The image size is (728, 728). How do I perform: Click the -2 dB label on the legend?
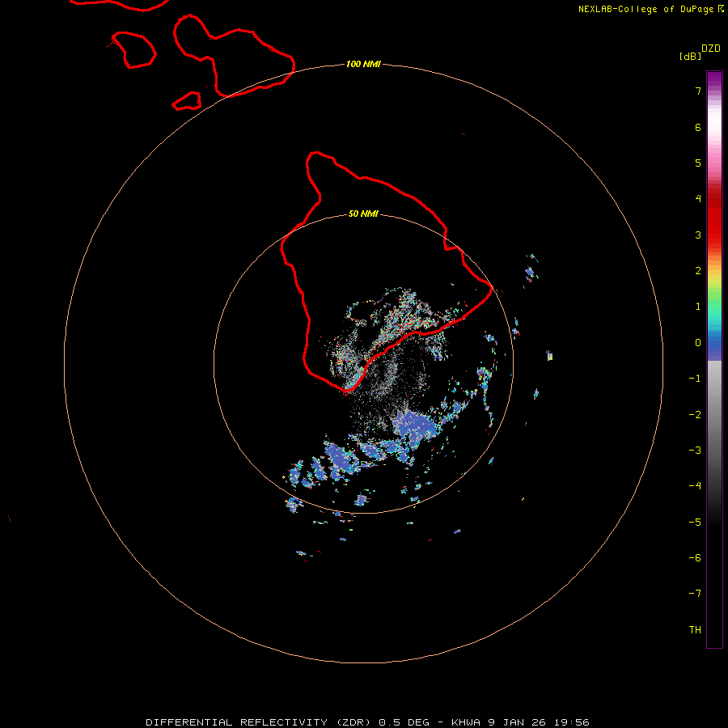pyautogui.click(x=695, y=415)
